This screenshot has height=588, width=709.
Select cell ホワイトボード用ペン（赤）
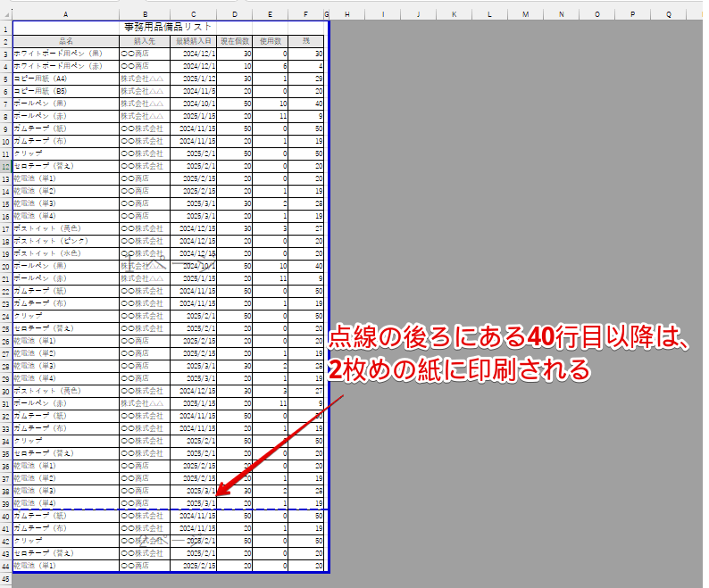click(x=66, y=66)
